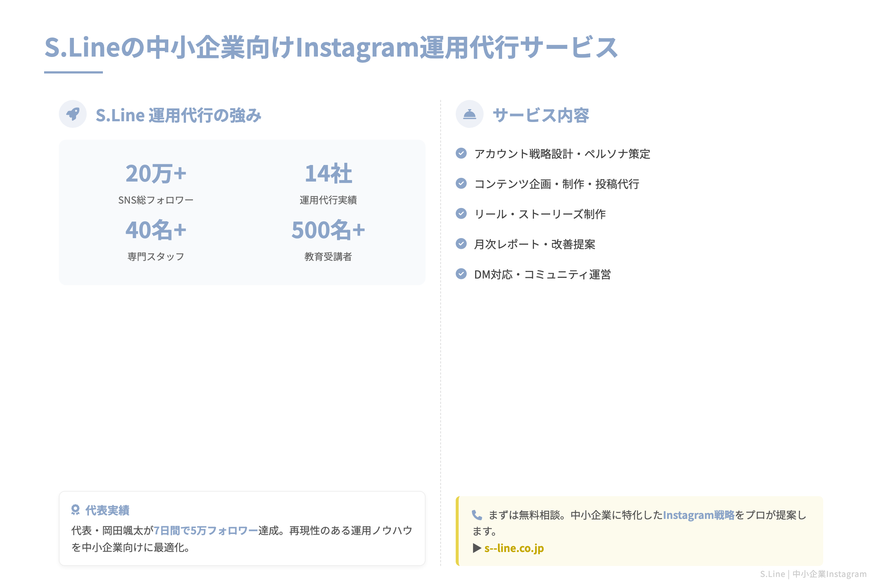This screenshot has height=588, width=882.
Task: Click the phone icon in the consultation box
Action: (477, 514)
